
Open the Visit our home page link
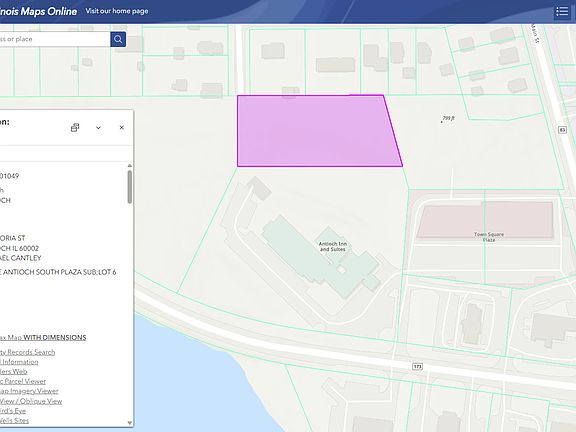(117, 11)
